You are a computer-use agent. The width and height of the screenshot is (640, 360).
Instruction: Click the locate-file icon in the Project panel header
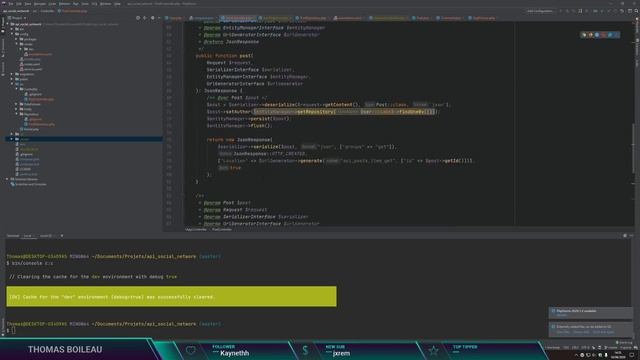(x=138, y=18)
